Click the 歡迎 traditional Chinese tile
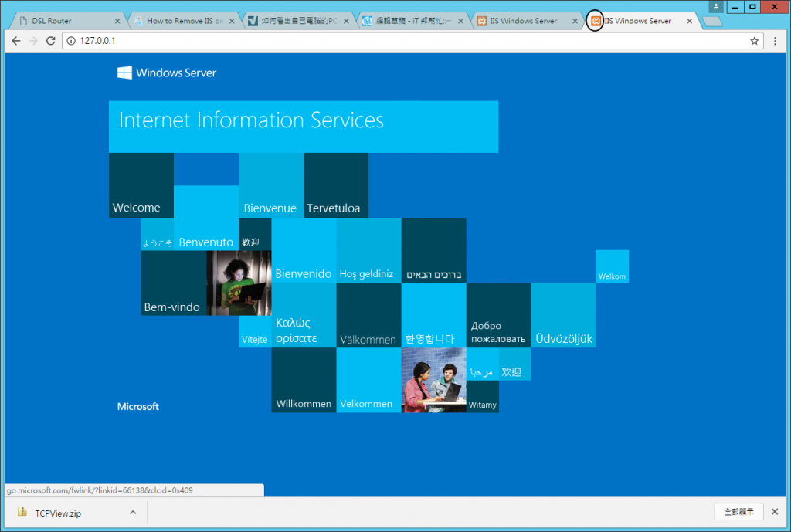The image size is (791, 532). 255,234
